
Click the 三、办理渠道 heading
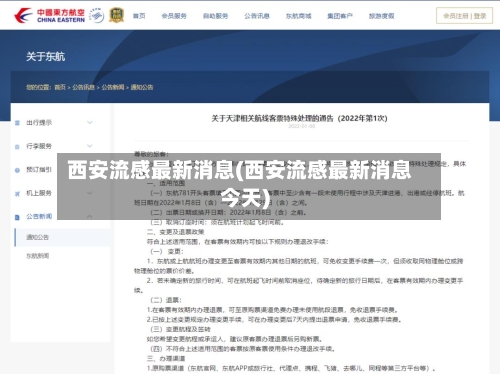click(166, 359)
